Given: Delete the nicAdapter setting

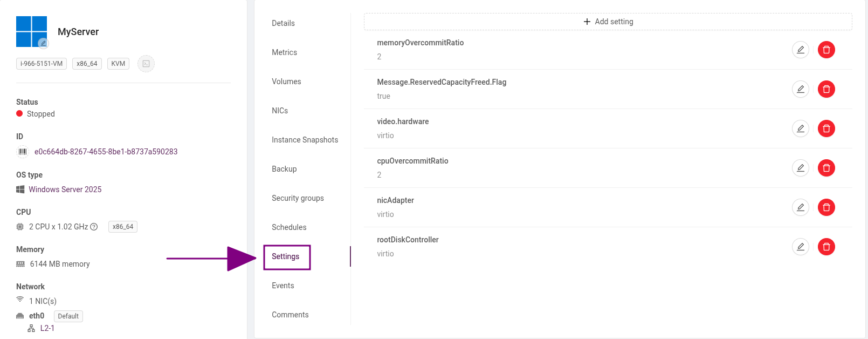Looking at the screenshot, I should tap(826, 207).
